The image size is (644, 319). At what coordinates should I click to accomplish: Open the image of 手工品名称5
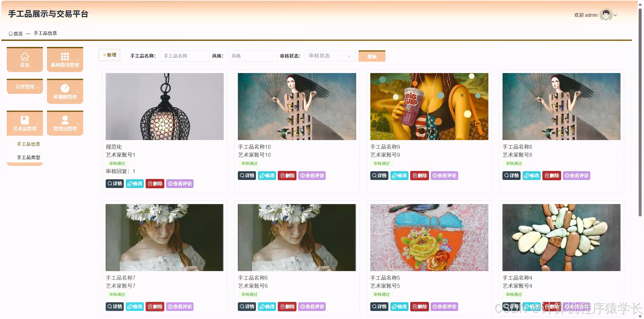click(429, 238)
